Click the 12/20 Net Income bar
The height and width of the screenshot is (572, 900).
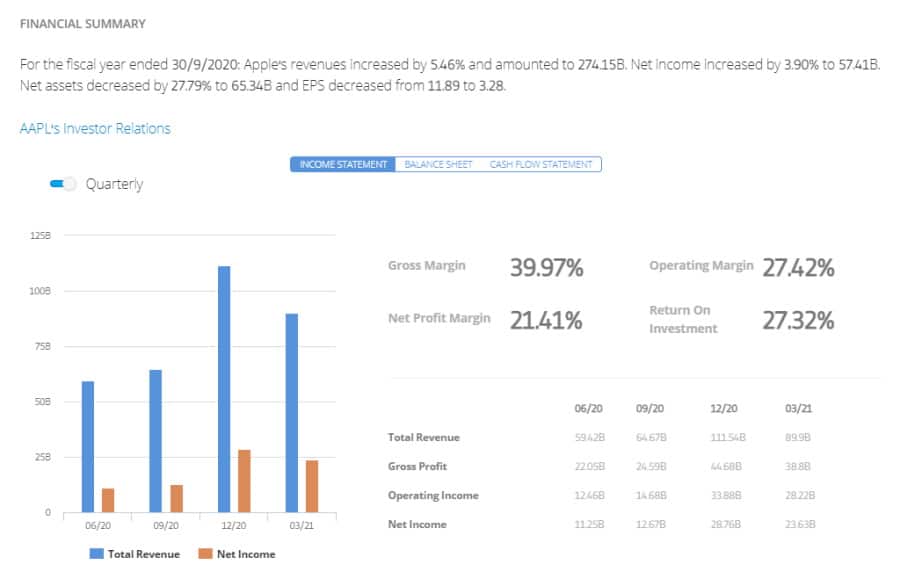pyautogui.click(x=245, y=481)
